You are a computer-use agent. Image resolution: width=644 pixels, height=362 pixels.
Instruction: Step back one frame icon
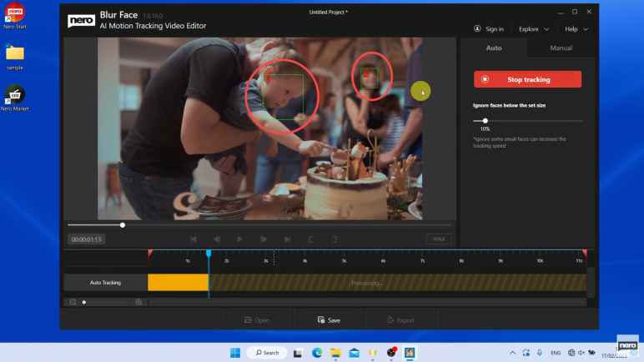coord(217,239)
